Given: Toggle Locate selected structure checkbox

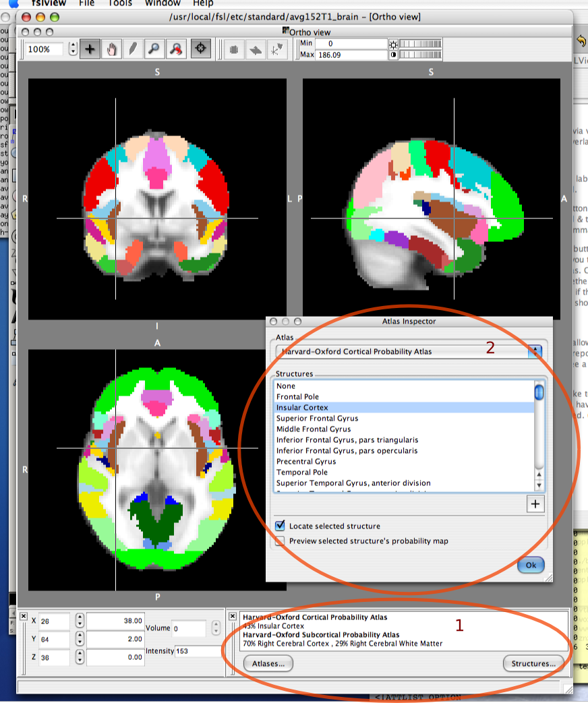Looking at the screenshot, I should (x=280, y=526).
